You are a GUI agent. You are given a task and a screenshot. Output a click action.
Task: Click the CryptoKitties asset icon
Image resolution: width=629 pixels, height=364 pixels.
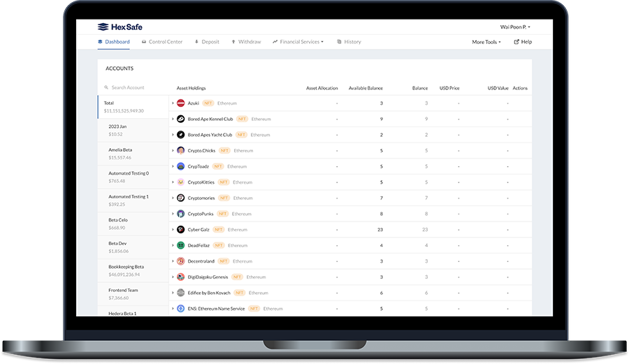pos(181,182)
